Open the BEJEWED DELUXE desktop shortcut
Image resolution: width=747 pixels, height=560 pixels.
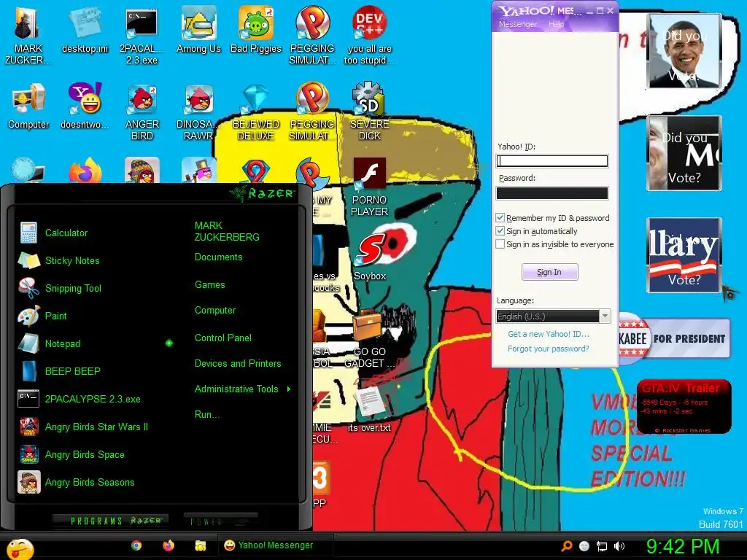(256, 112)
